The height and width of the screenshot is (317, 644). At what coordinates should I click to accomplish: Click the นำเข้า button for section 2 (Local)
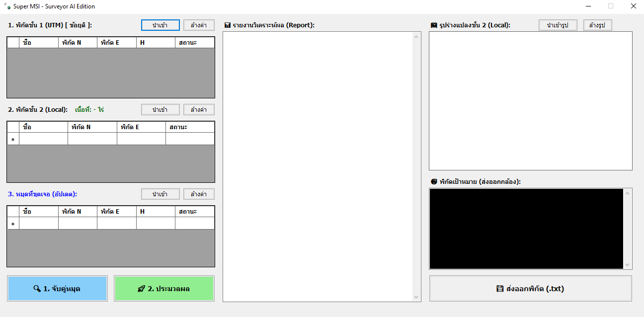coord(160,109)
